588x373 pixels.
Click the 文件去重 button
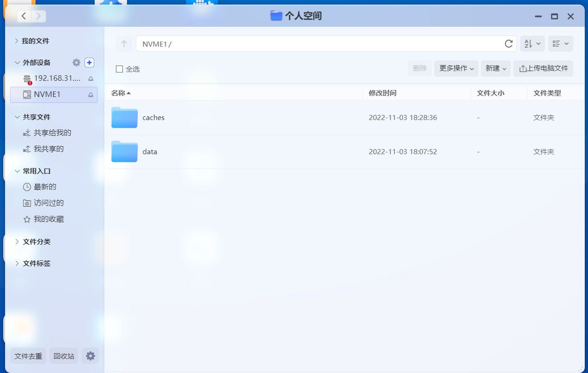pos(28,356)
